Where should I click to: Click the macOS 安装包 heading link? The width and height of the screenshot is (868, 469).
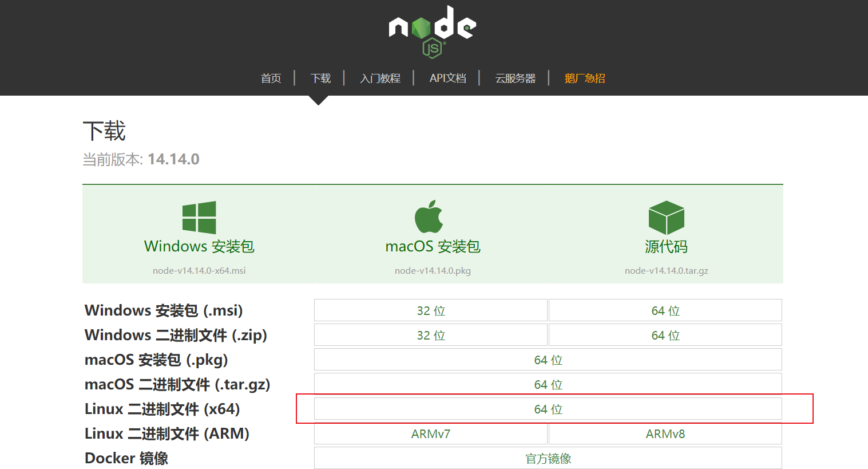pyautogui.click(x=433, y=246)
